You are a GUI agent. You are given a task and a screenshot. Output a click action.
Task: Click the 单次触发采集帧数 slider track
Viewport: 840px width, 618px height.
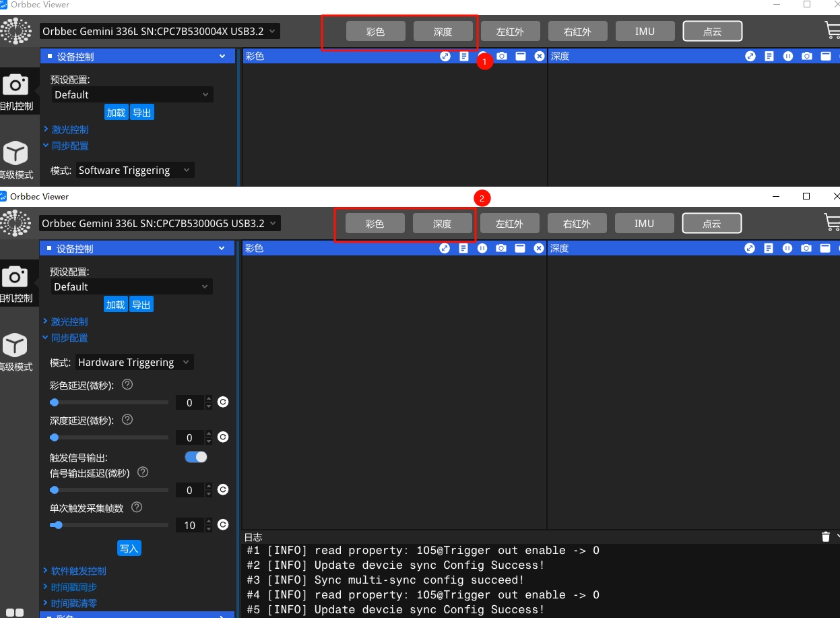[x=109, y=525]
